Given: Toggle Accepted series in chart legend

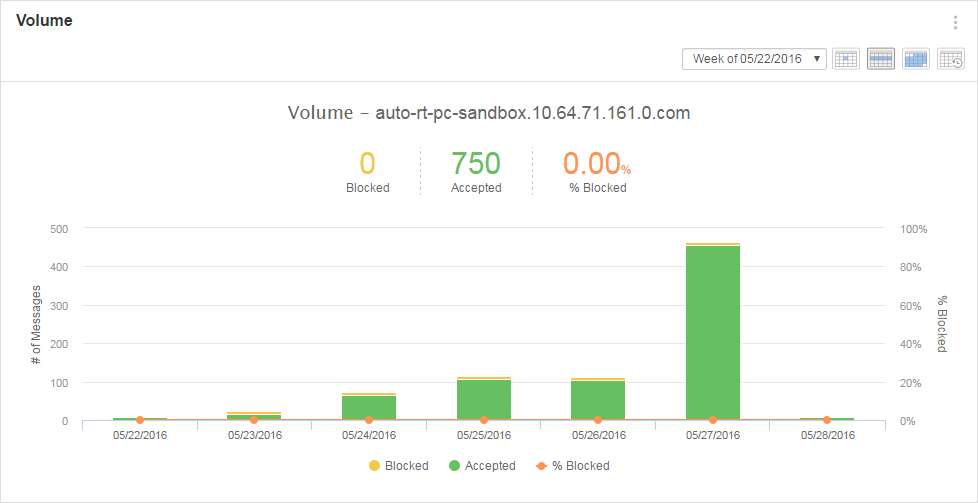Looking at the screenshot, I should coord(482,466).
